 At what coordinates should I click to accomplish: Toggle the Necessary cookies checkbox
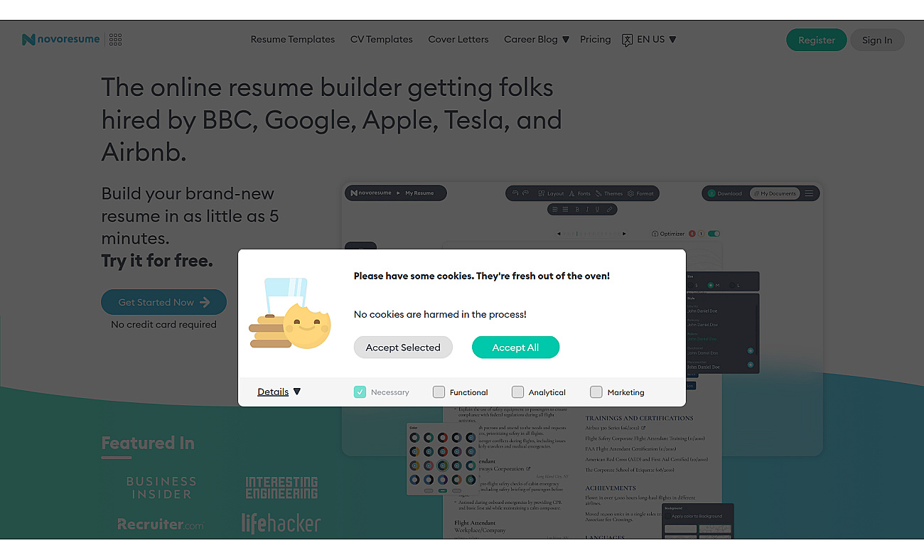[360, 392]
